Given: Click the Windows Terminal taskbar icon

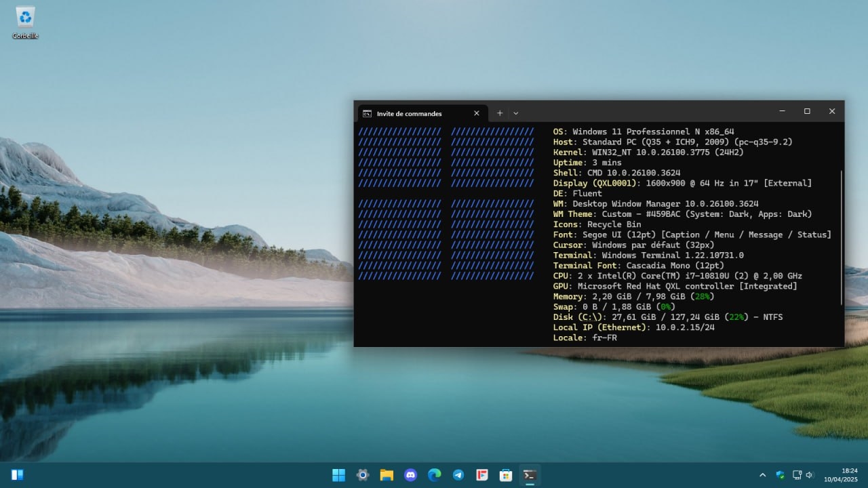Looking at the screenshot, I should coord(530,475).
